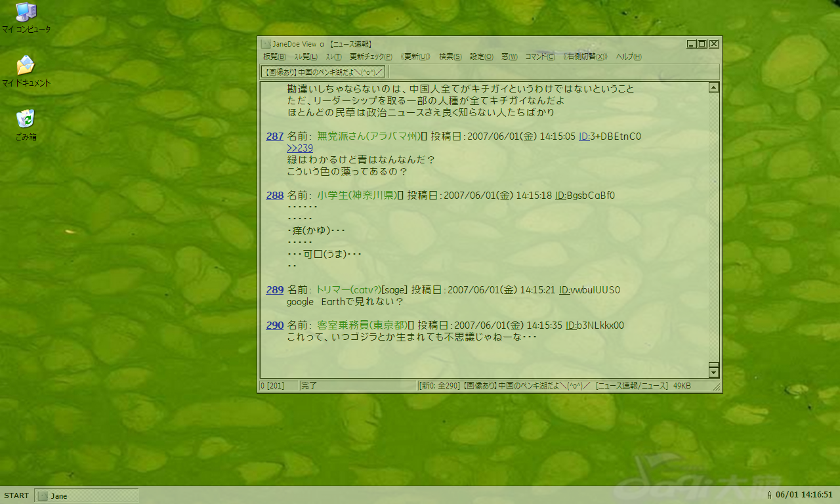The width and height of the screenshot is (840, 504).
Task: Click poster name 無党派さん(アラバマ州)
Action: pyautogui.click(x=369, y=136)
